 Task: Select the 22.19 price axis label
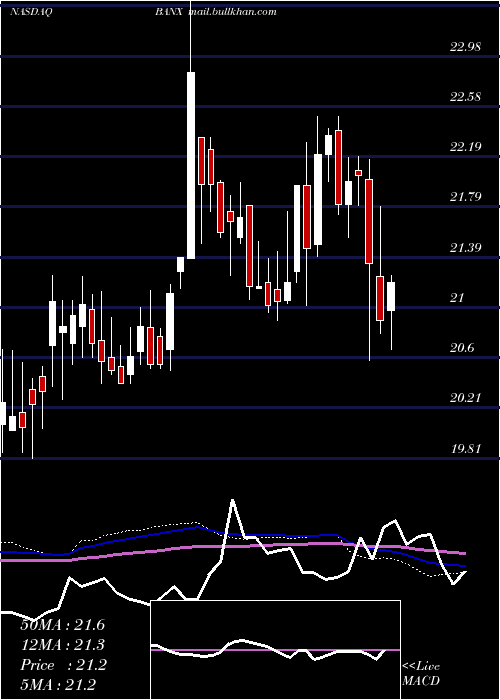[465, 146]
